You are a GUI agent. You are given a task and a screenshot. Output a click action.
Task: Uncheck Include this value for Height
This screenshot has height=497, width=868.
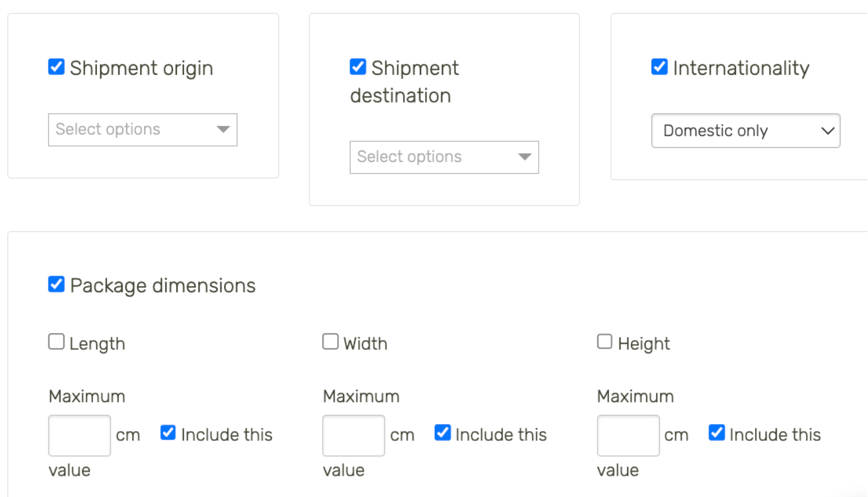pyautogui.click(x=716, y=433)
